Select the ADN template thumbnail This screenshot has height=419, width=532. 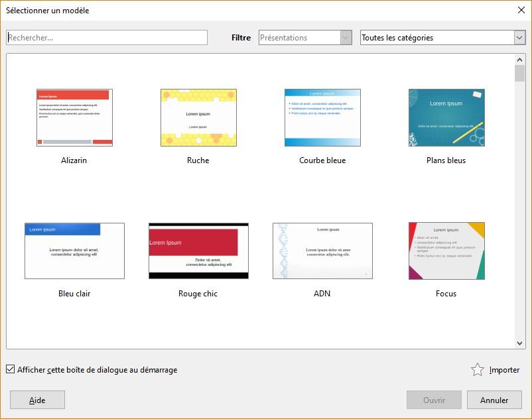coord(322,251)
